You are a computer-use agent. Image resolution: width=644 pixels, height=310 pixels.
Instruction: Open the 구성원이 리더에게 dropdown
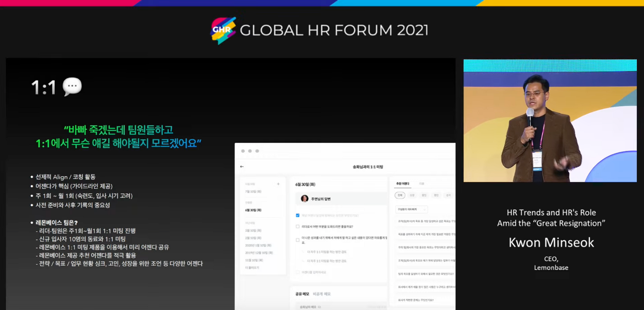(412, 209)
